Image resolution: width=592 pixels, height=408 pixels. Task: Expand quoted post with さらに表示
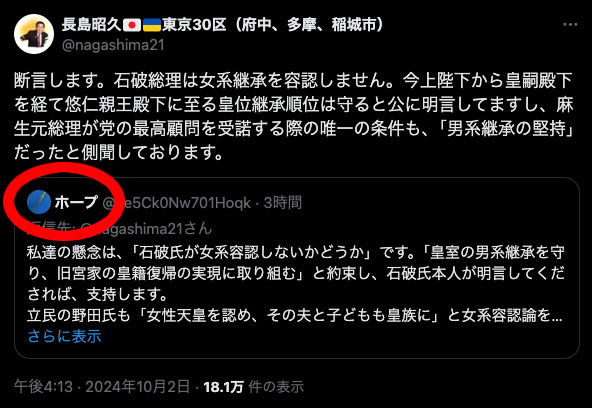(64, 336)
